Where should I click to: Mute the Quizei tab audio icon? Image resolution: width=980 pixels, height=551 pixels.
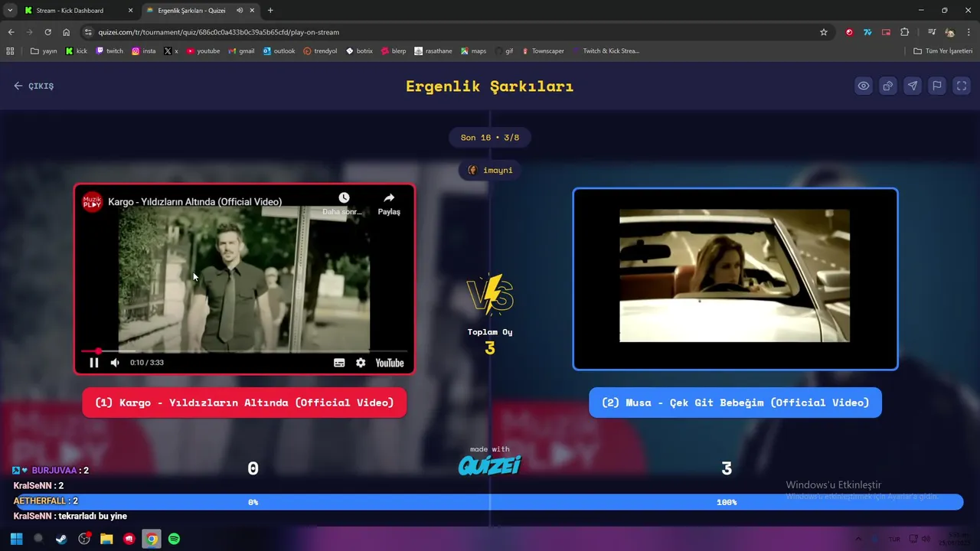[x=240, y=11]
